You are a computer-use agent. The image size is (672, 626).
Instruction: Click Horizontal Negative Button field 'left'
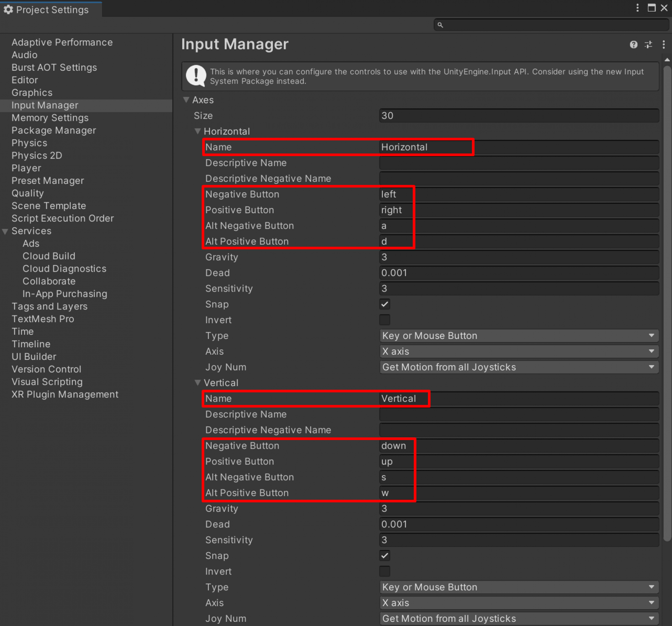[519, 194]
